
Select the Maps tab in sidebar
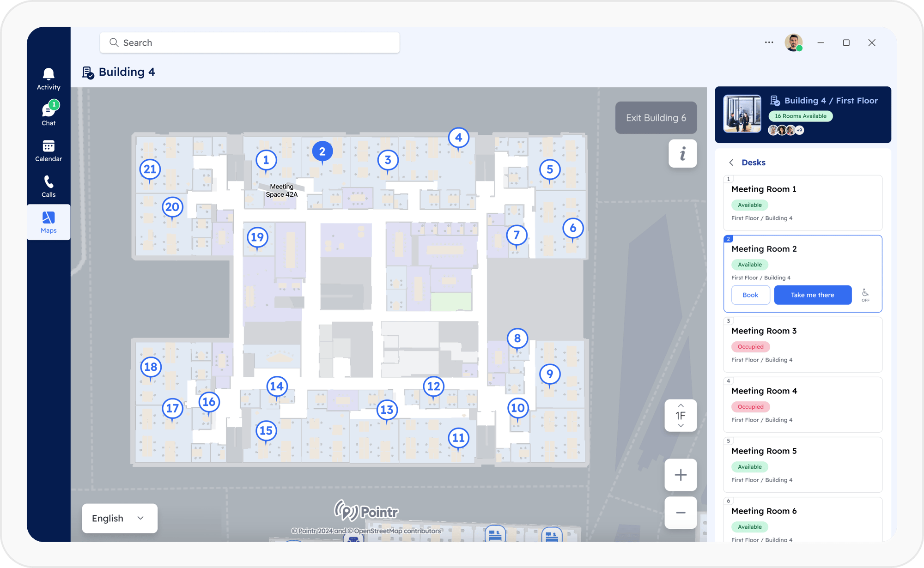[49, 222]
